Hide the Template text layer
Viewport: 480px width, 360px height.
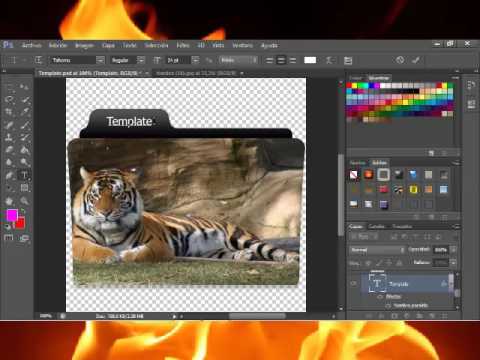point(353,284)
